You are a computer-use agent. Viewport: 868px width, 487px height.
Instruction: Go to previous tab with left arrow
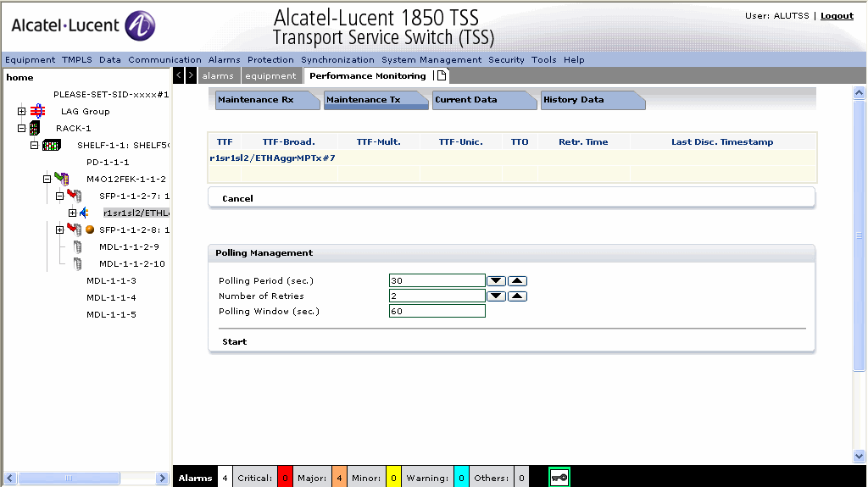(x=178, y=75)
